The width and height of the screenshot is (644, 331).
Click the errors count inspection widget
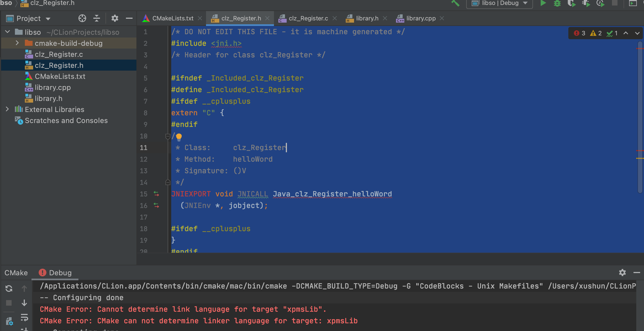click(x=580, y=33)
